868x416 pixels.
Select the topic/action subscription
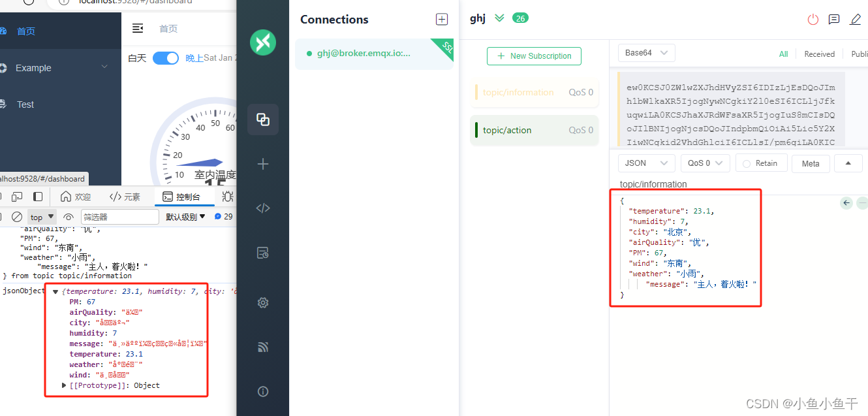pyautogui.click(x=534, y=130)
